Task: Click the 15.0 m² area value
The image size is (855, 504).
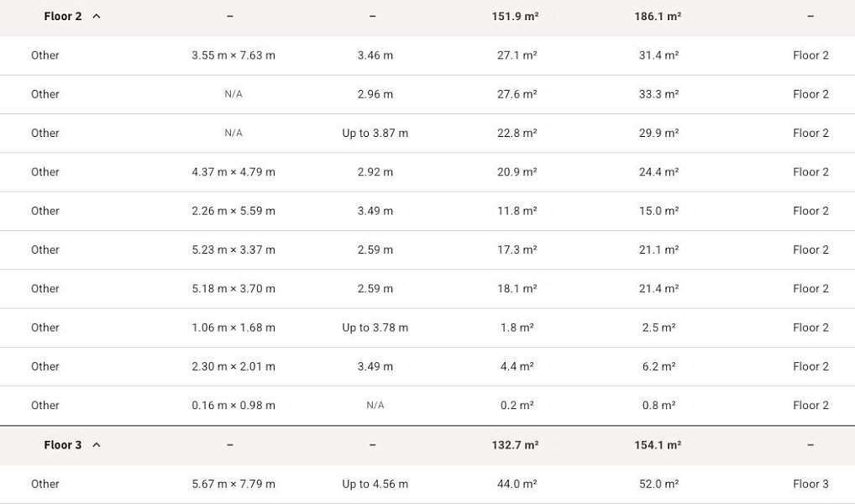Action: point(658,211)
